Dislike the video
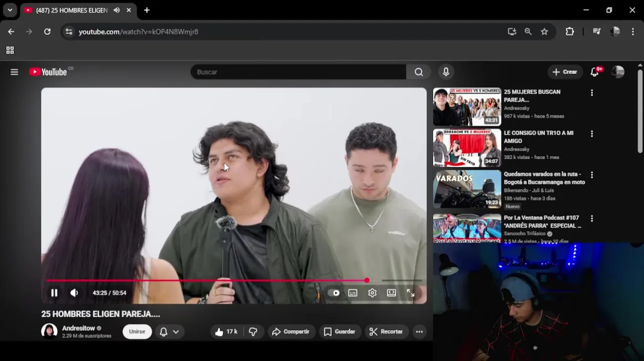 coord(253,331)
